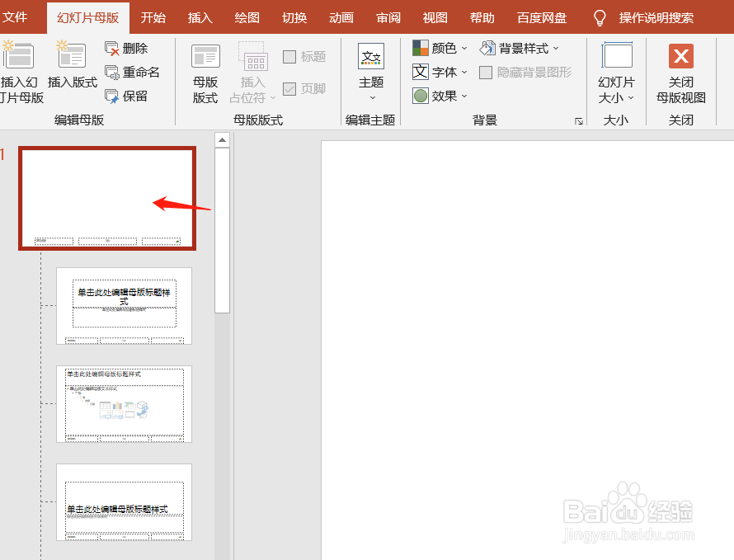Expand the Fonts (字体) dropdown arrow

[464, 72]
